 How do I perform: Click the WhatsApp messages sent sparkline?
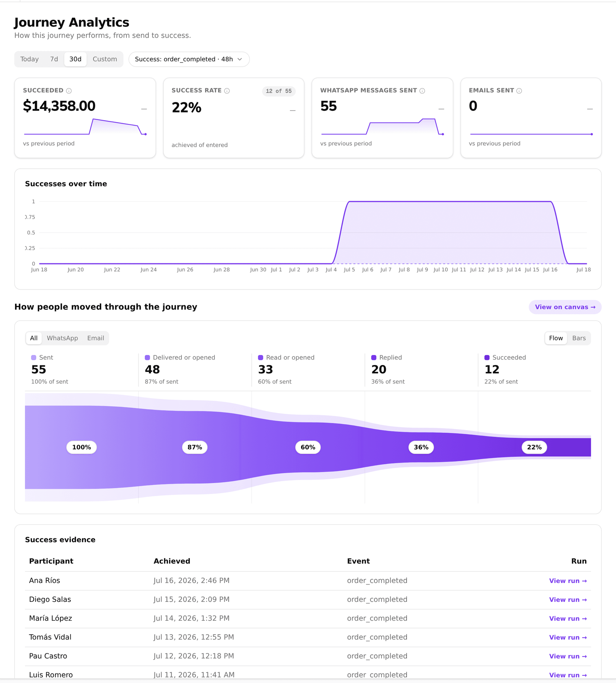[382, 127]
